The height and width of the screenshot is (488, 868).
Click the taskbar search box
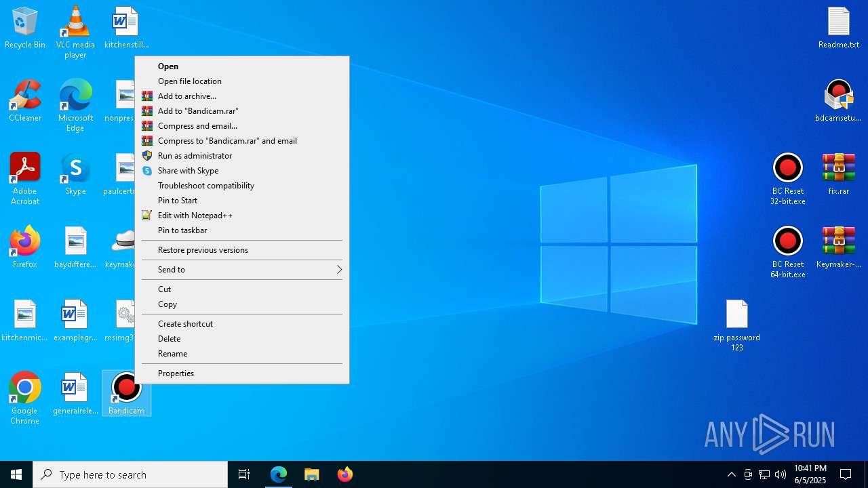[x=130, y=474]
